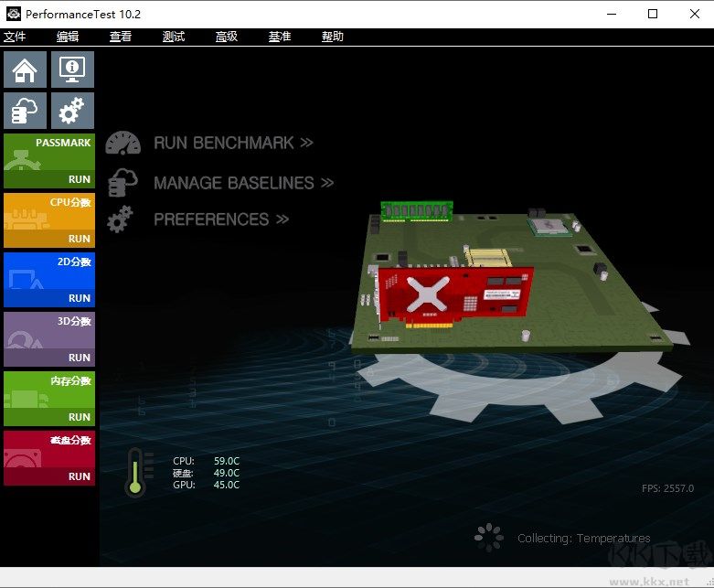Click the 3D分数 tile icon
714x588 pixels.
coord(25,339)
